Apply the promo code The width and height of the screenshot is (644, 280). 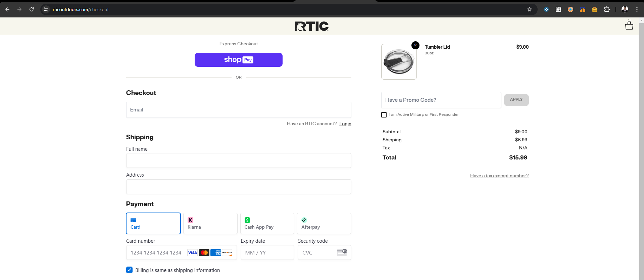(516, 100)
